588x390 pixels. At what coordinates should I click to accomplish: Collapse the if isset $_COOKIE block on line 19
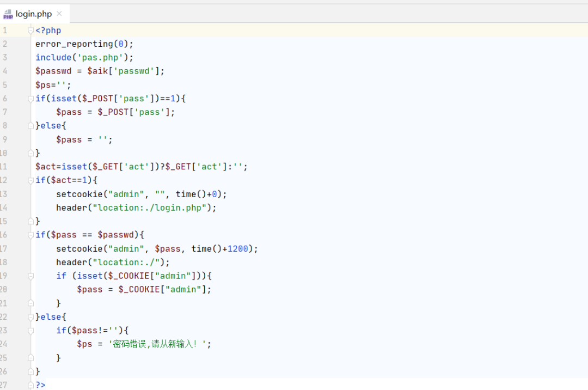pos(30,276)
